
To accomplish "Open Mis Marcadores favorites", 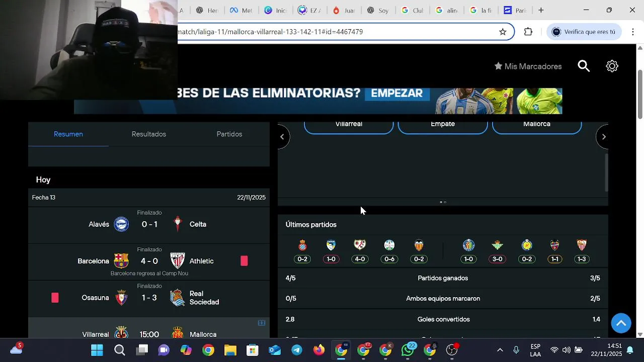I will [528, 66].
